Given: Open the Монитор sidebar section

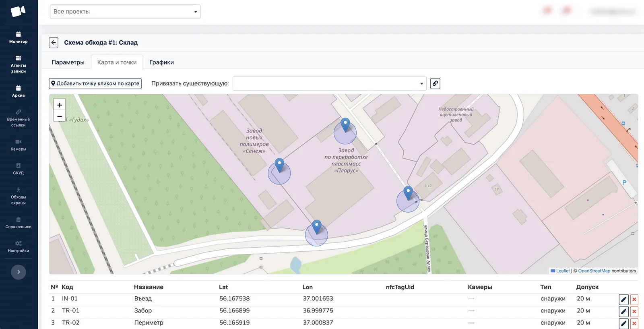Looking at the screenshot, I should coord(19,37).
